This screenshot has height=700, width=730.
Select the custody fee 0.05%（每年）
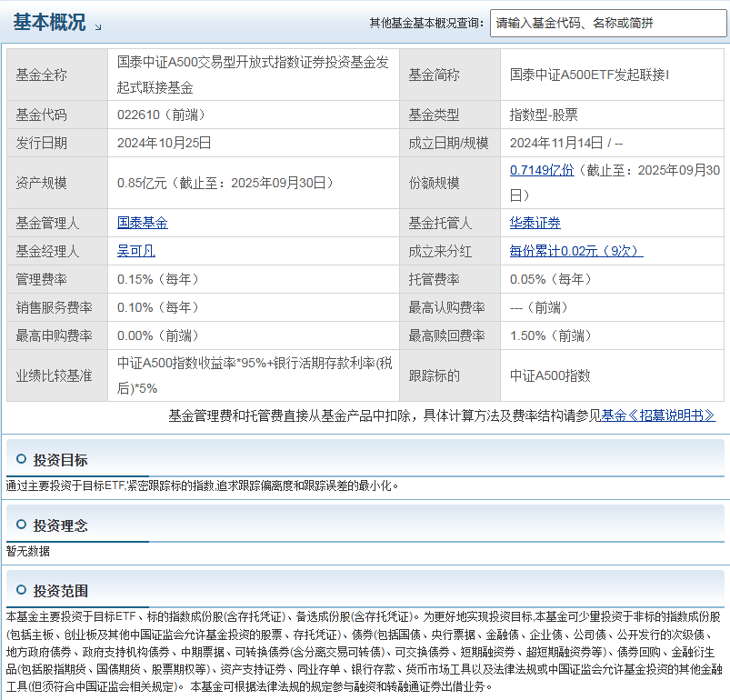coord(551,279)
